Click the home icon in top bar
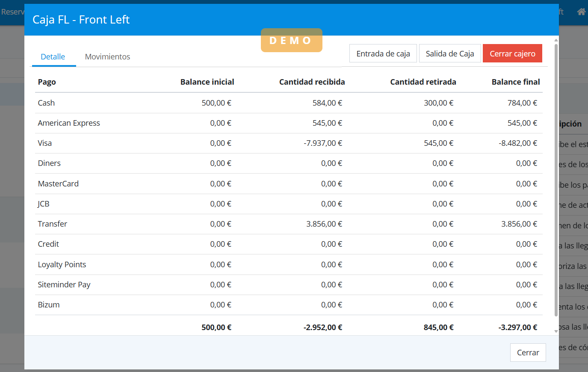The image size is (588, 372). [581, 12]
